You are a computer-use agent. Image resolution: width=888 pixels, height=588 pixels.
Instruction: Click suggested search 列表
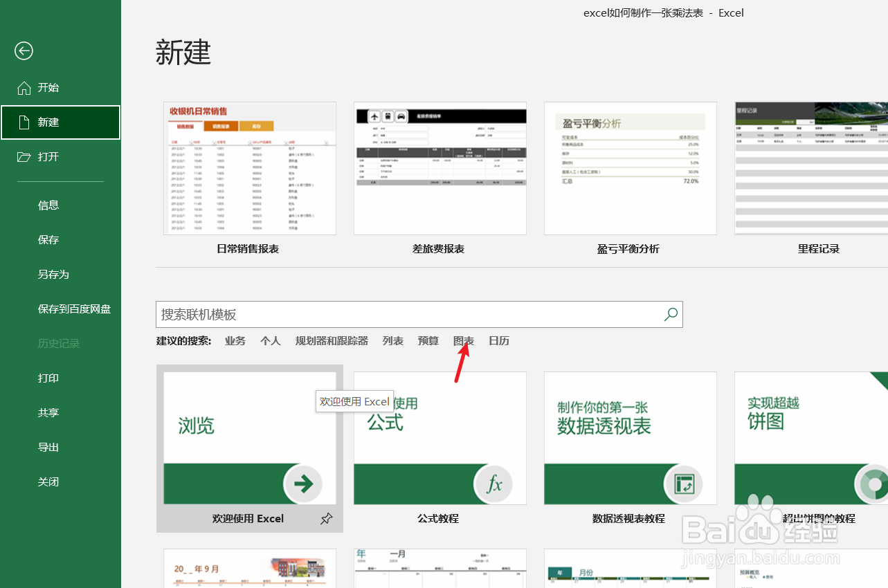pyautogui.click(x=393, y=341)
